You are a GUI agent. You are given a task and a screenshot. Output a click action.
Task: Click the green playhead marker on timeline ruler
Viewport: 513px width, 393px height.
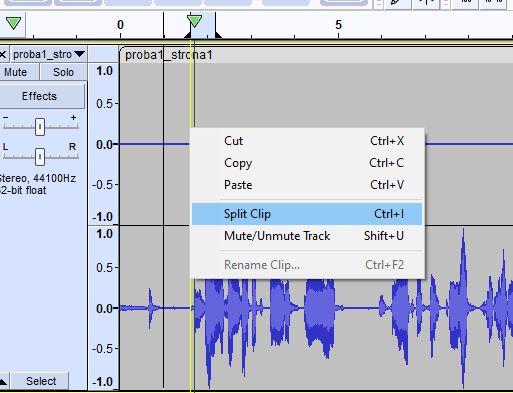tap(194, 21)
